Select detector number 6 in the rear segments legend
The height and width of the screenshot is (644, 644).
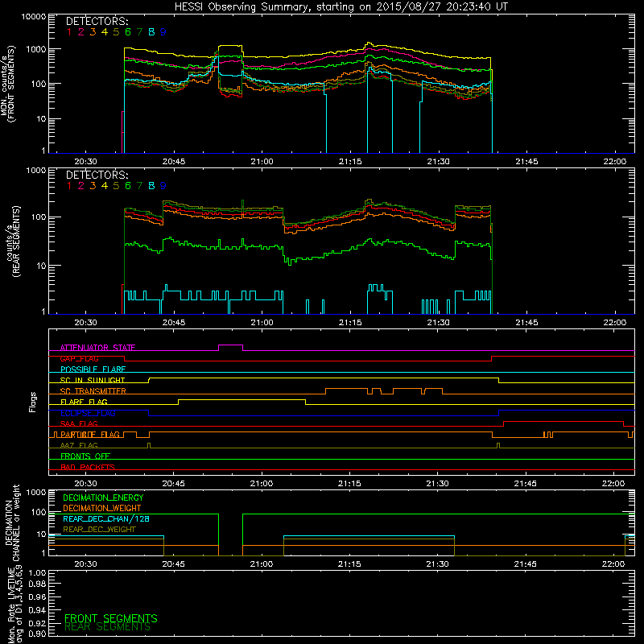click(x=128, y=186)
